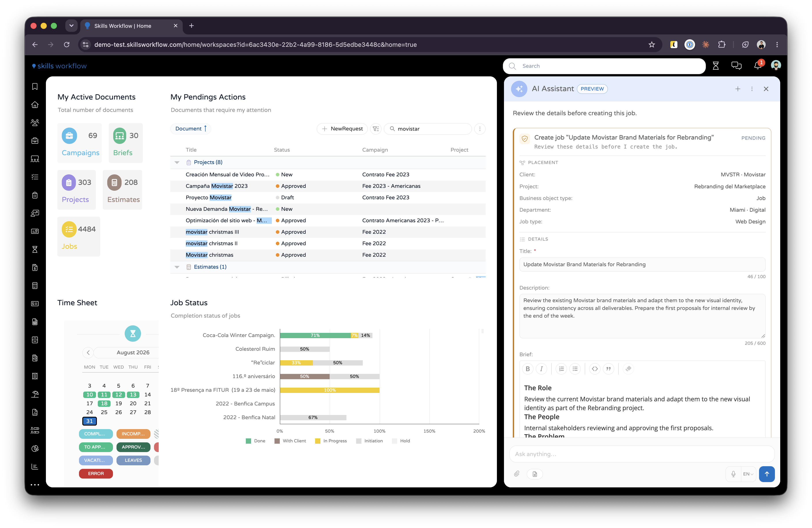This screenshot has width=812, height=528.
Task: Click the calculator icon in the left sidebar
Action: tap(35, 286)
